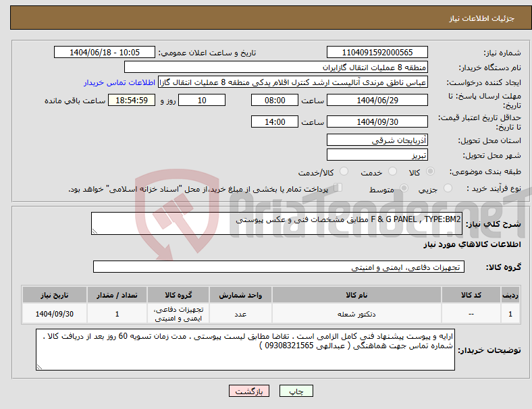
Task: Click the کد کالا column header
Action: 471,295
